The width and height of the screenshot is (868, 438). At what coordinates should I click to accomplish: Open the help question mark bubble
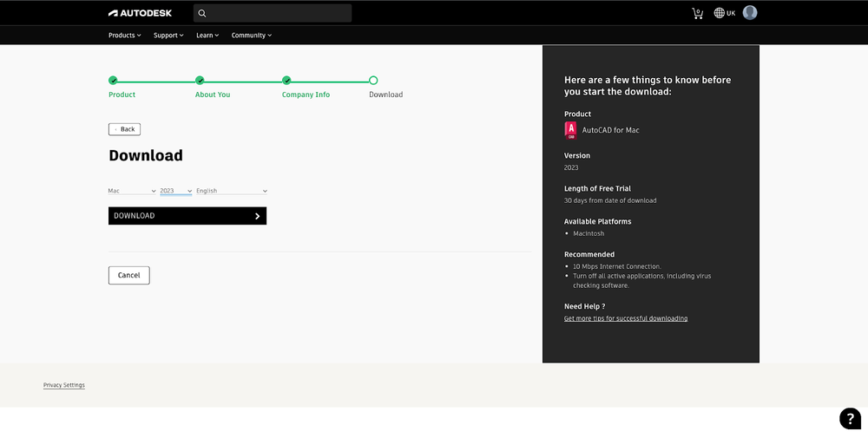tap(850, 418)
